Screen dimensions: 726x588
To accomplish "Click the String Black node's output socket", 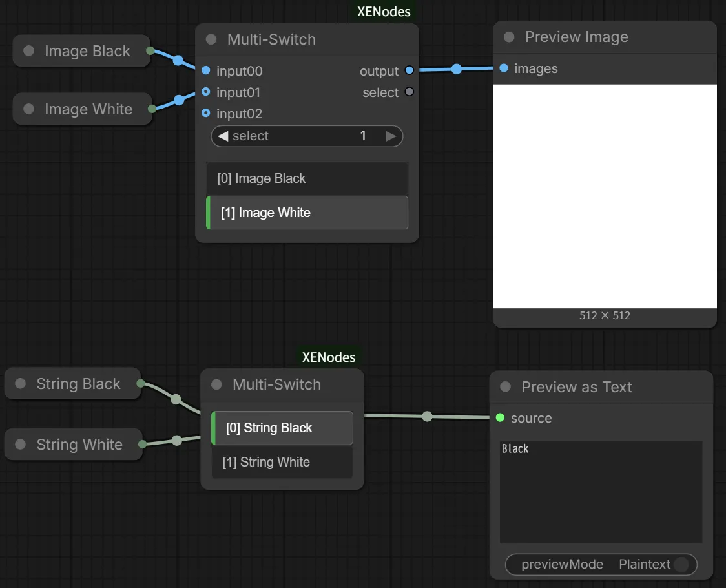I will [x=141, y=383].
